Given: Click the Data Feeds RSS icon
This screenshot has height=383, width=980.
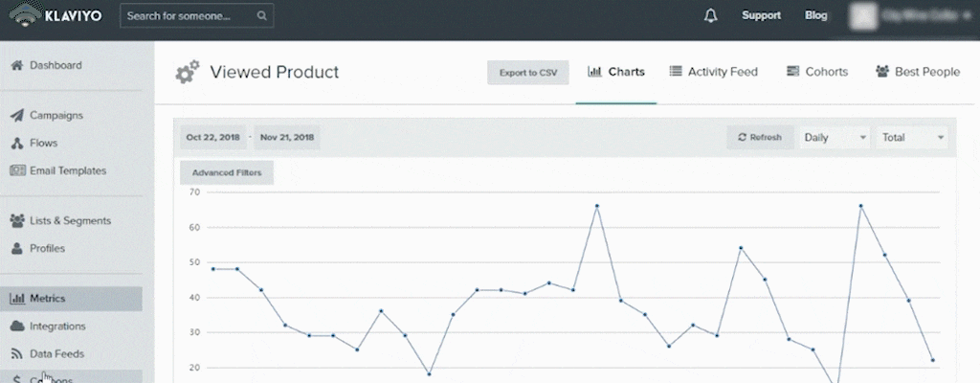Looking at the screenshot, I should [17, 353].
